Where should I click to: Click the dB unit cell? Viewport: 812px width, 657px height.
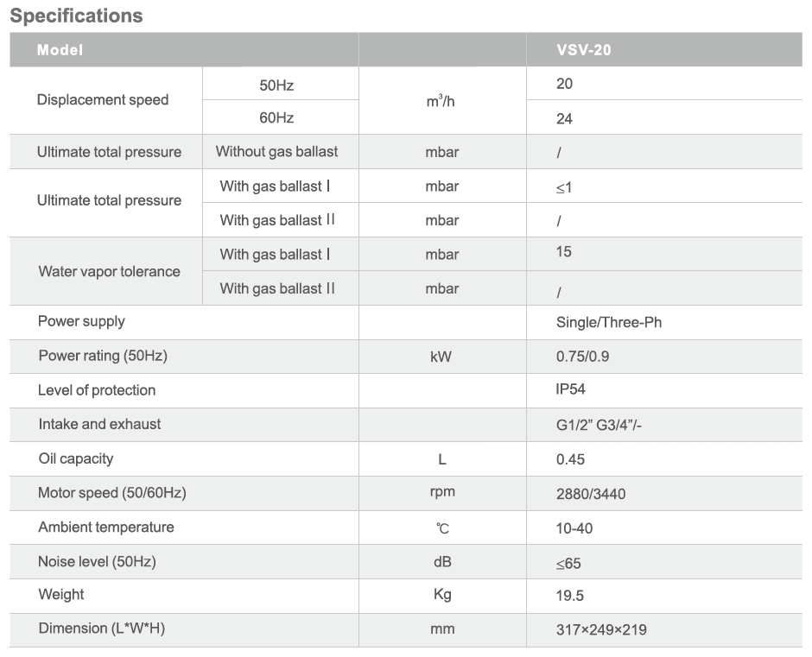[x=441, y=562]
